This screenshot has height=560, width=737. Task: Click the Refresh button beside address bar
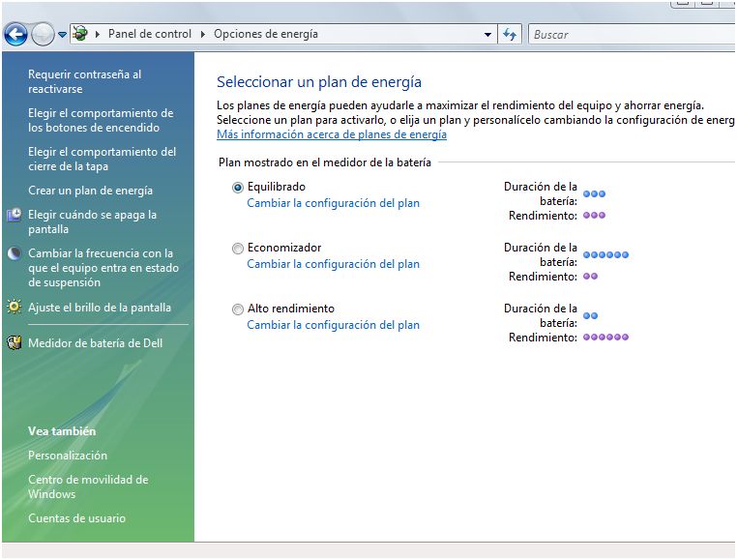point(510,34)
